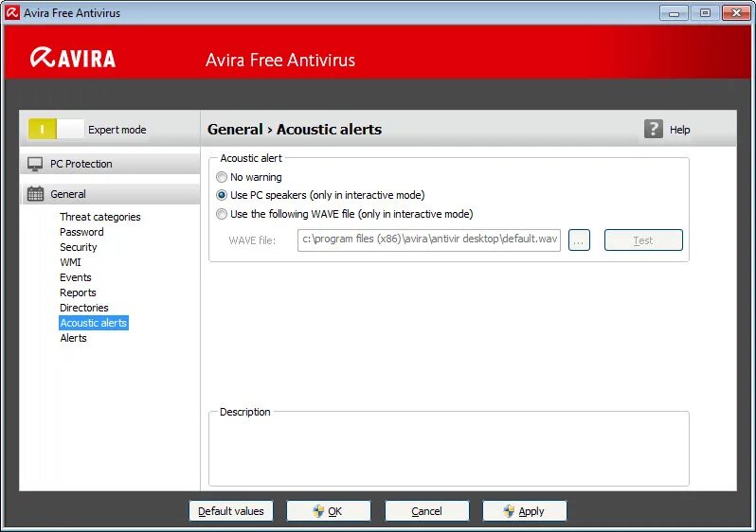Maximize the Avira window
The width and height of the screenshot is (756, 532).
[x=705, y=13]
